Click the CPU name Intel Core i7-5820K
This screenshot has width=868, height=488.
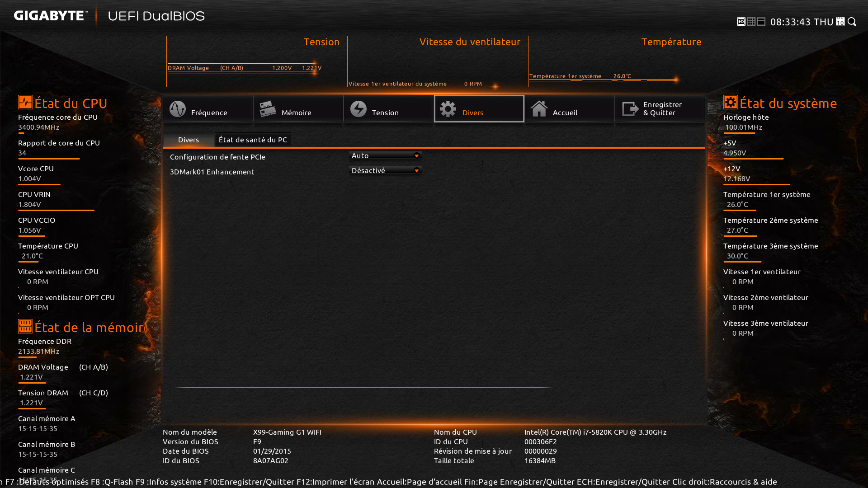coord(595,432)
